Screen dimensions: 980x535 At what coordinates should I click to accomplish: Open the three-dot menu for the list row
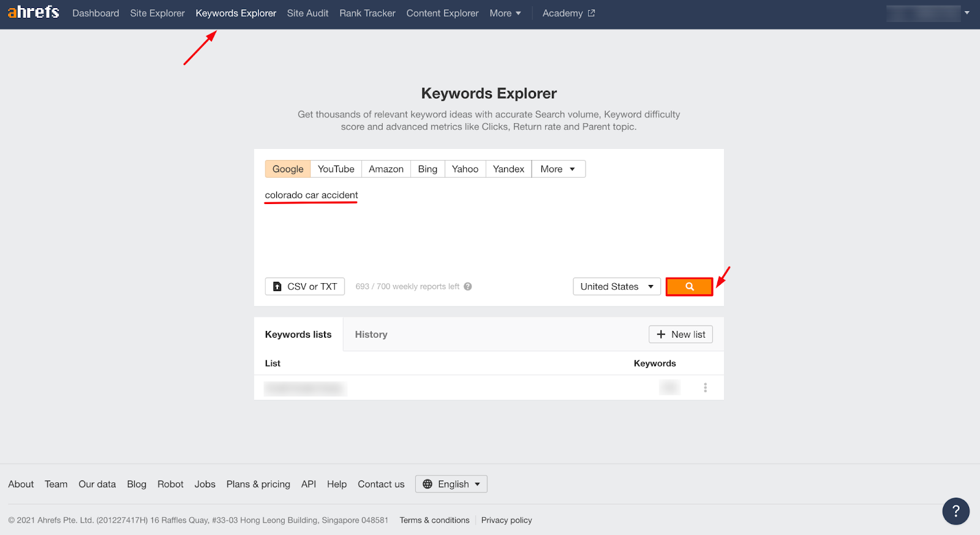[x=705, y=387]
